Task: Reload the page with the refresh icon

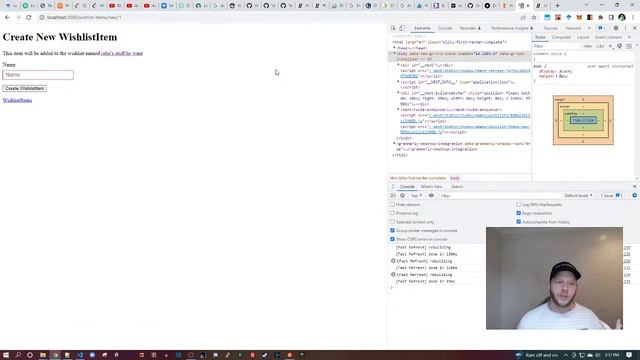Action: [29, 18]
